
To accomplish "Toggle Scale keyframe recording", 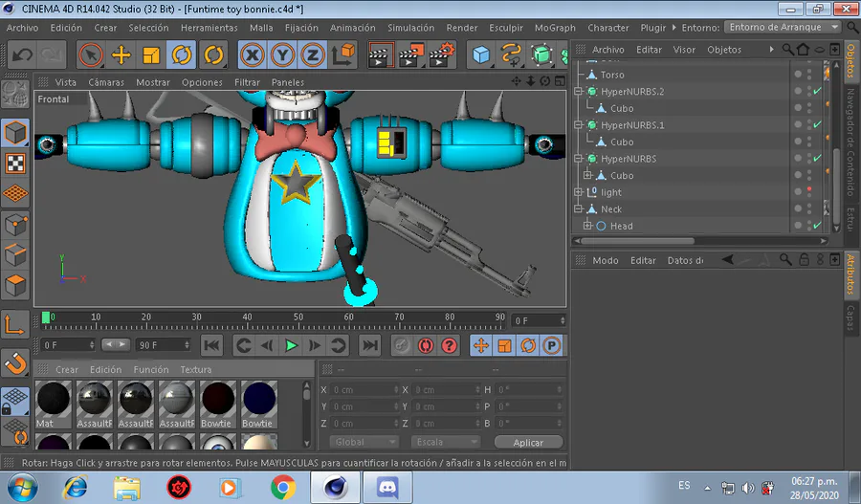I will 504,345.
